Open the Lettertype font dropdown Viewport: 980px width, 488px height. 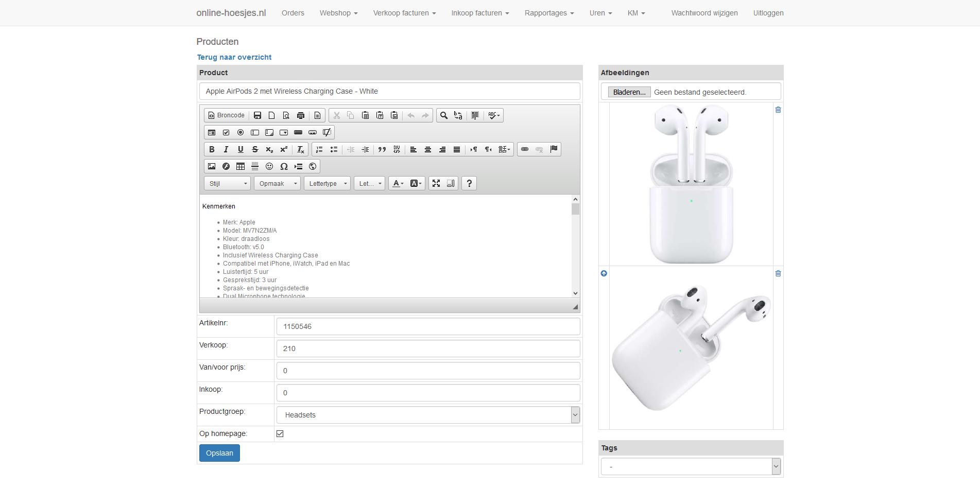[328, 183]
